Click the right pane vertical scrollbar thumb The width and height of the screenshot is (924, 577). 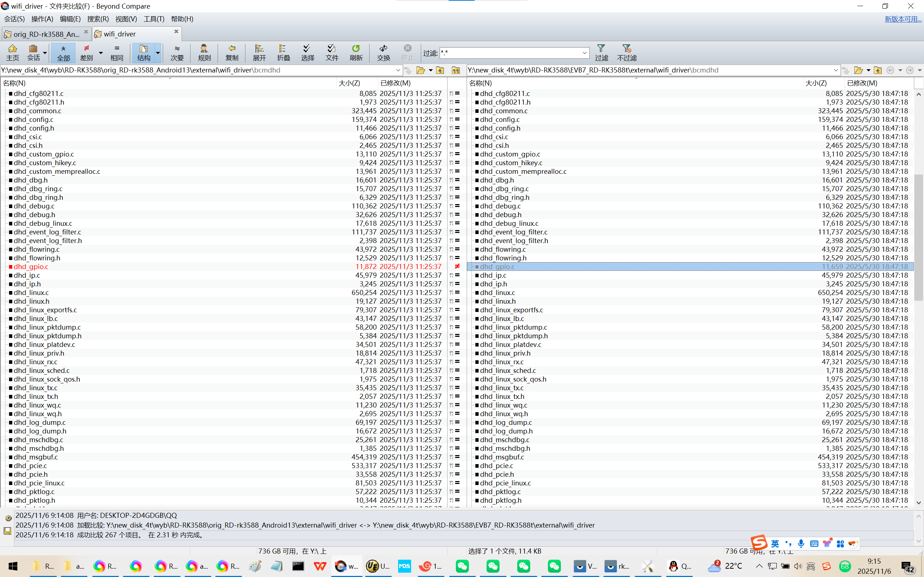(919, 237)
